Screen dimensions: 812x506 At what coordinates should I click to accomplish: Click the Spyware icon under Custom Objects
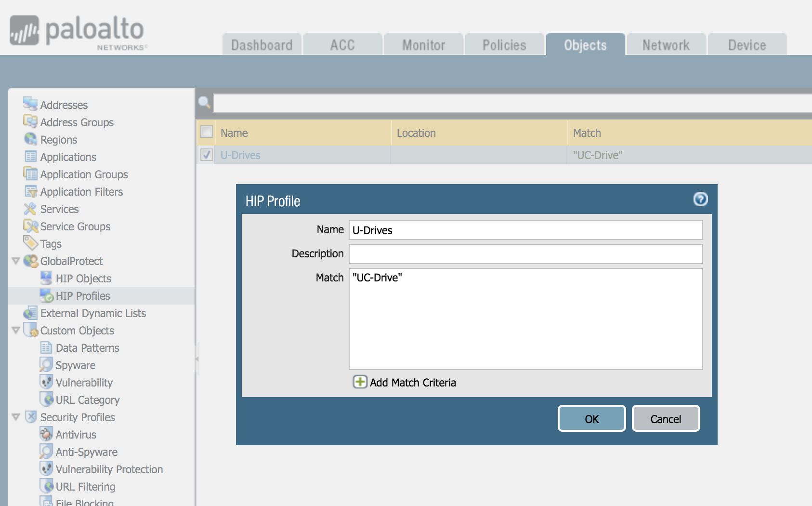(46, 365)
